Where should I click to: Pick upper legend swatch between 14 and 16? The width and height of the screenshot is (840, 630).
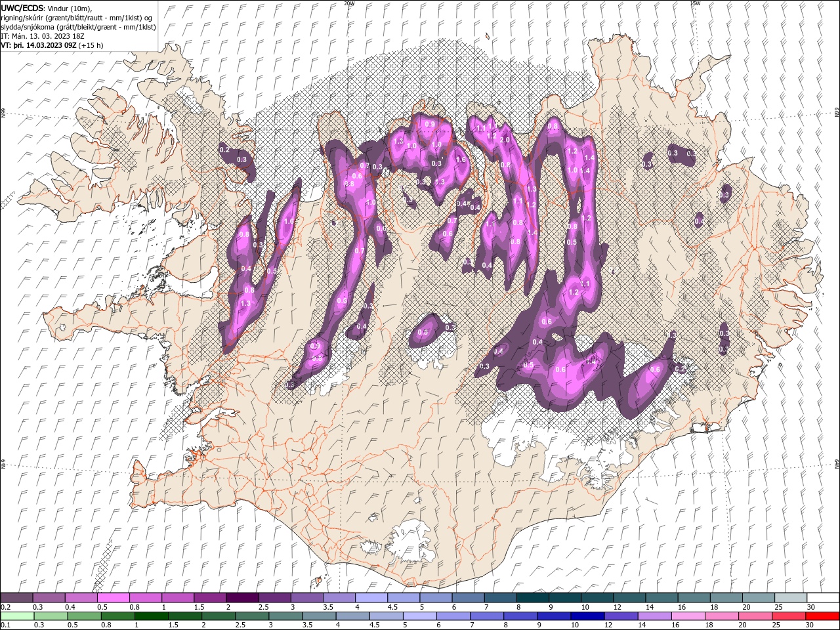click(661, 597)
